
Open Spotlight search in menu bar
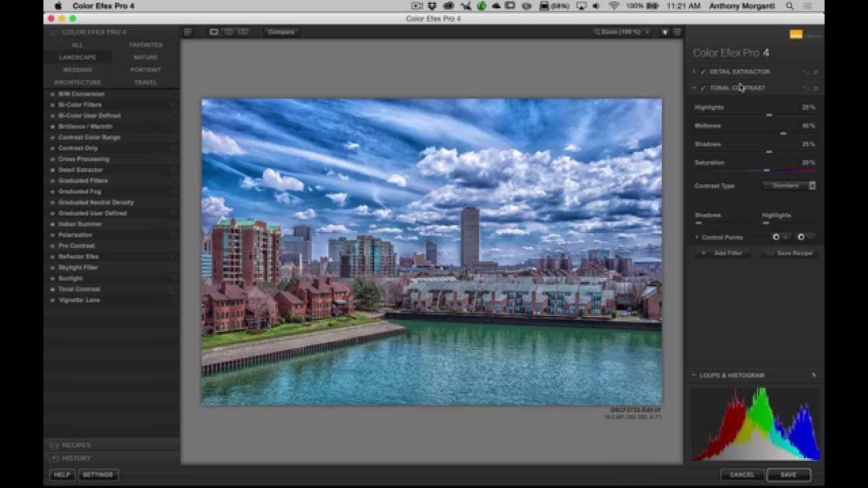click(x=790, y=6)
